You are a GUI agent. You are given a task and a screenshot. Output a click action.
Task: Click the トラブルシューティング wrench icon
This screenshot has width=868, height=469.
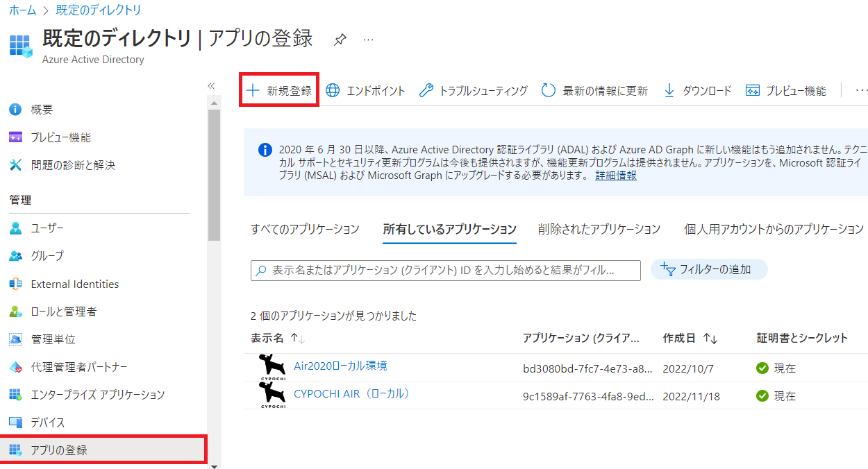(x=427, y=90)
